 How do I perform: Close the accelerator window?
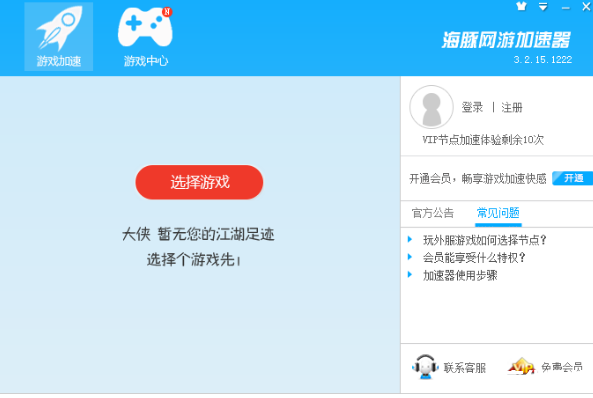586,7
